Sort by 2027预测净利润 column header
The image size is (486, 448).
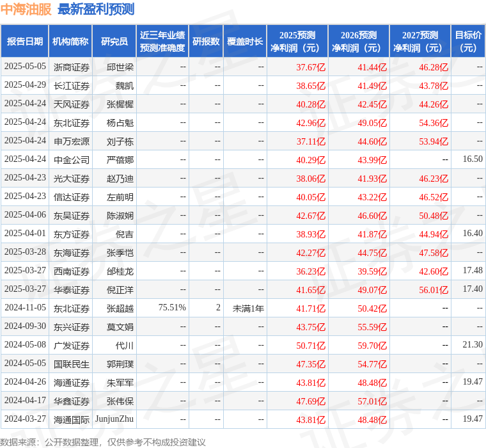coord(420,41)
